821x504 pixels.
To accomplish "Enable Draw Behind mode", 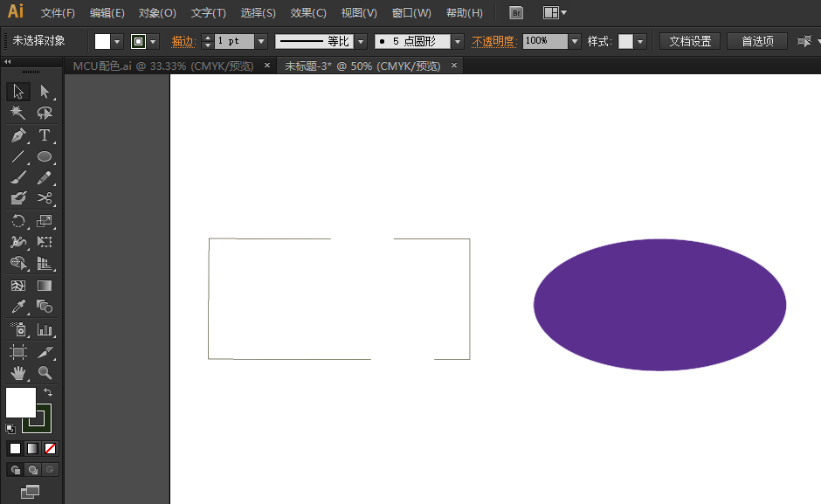I will tap(32, 469).
